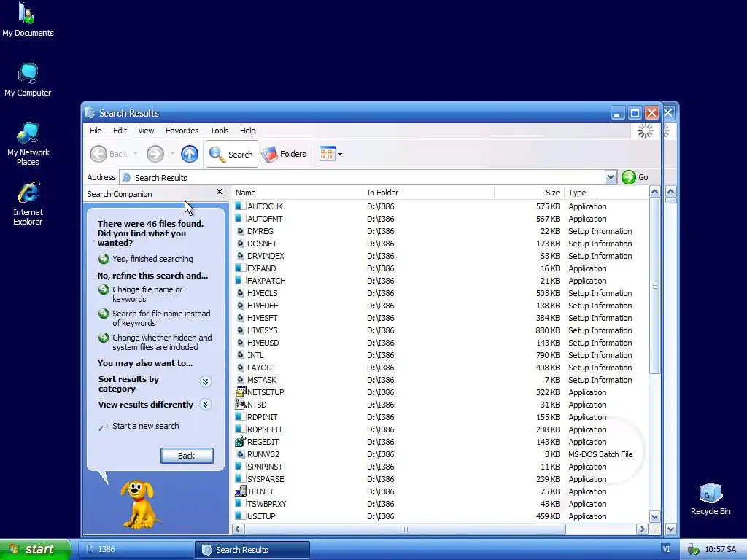Click the Start button
The height and width of the screenshot is (560, 747).
pyautogui.click(x=35, y=549)
